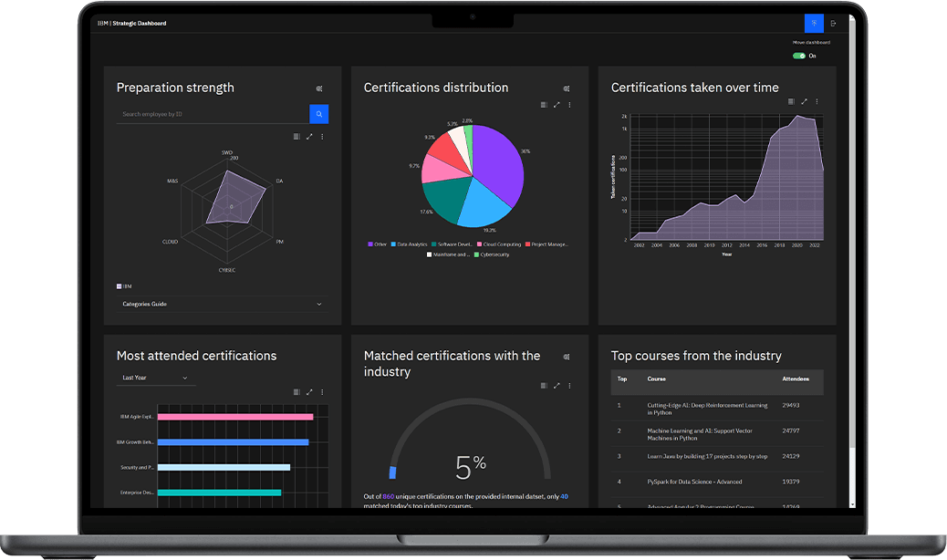947x560 pixels.
Task: Click the blue search icon in Preparation strength
Action: [318, 114]
